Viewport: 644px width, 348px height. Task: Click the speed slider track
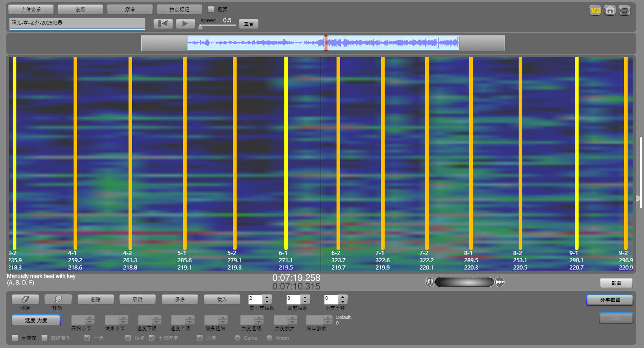[218, 25]
